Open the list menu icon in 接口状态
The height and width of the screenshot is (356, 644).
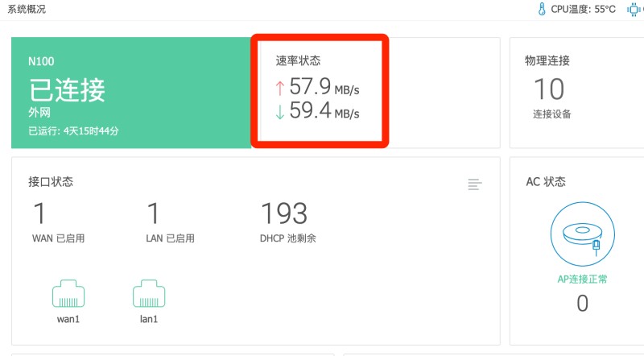pyautogui.click(x=475, y=184)
